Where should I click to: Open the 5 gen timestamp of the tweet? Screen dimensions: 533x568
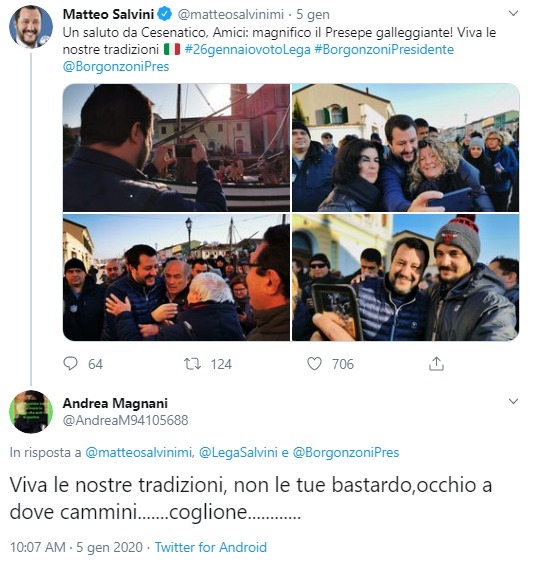click(313, 14)
